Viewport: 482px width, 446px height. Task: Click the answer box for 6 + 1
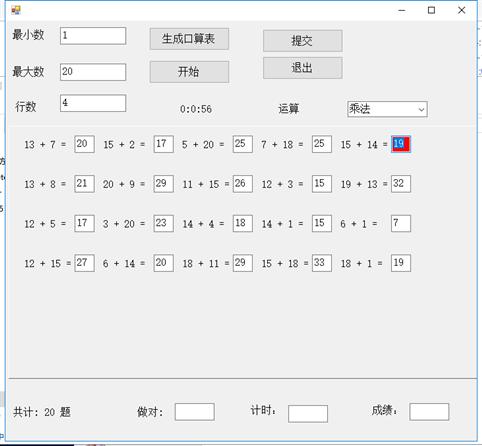point(401,223)
